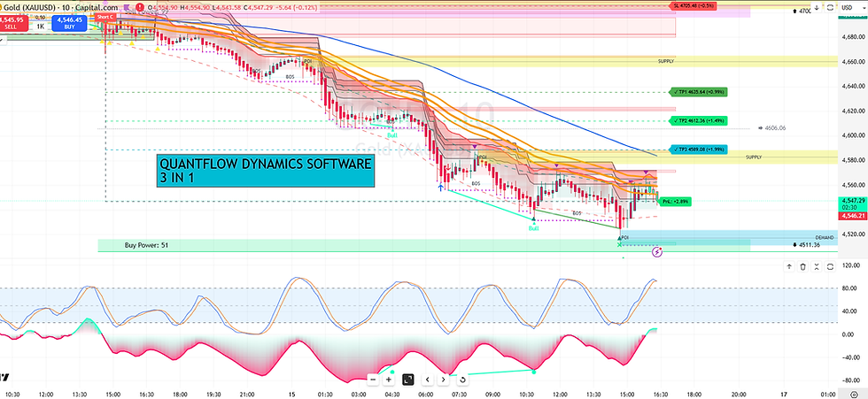Viewport: 868px width, 399px height.
Task: Click the blue BUY 4,546.45 button
Action: coord(68,23)
